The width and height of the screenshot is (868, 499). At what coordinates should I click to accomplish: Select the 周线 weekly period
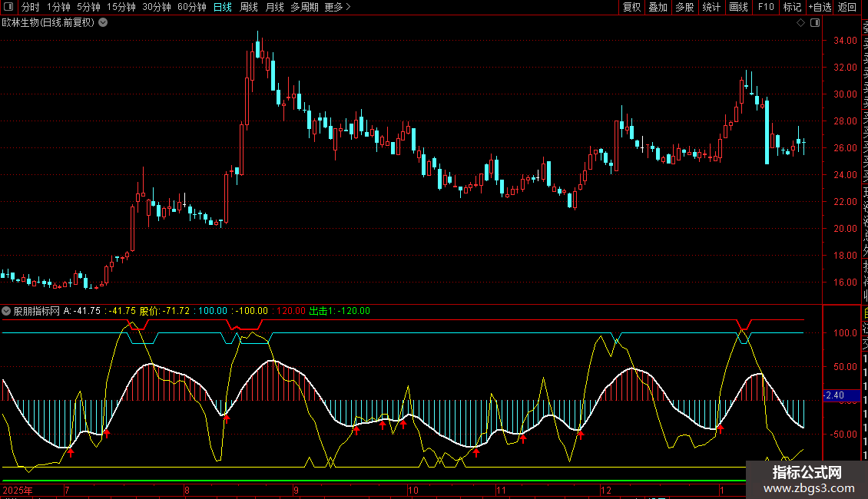(x=248, y=8)
